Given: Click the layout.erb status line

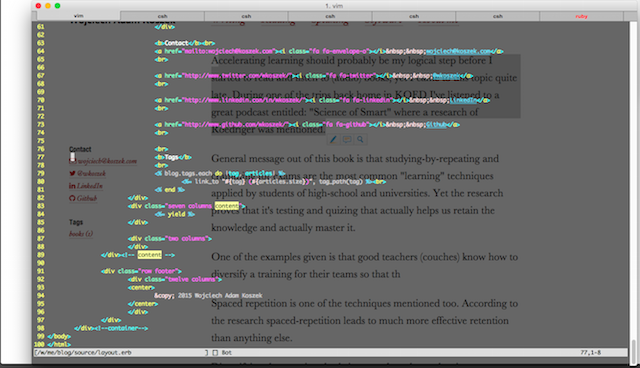Looking at the screenshot, I should pos(331,352).
